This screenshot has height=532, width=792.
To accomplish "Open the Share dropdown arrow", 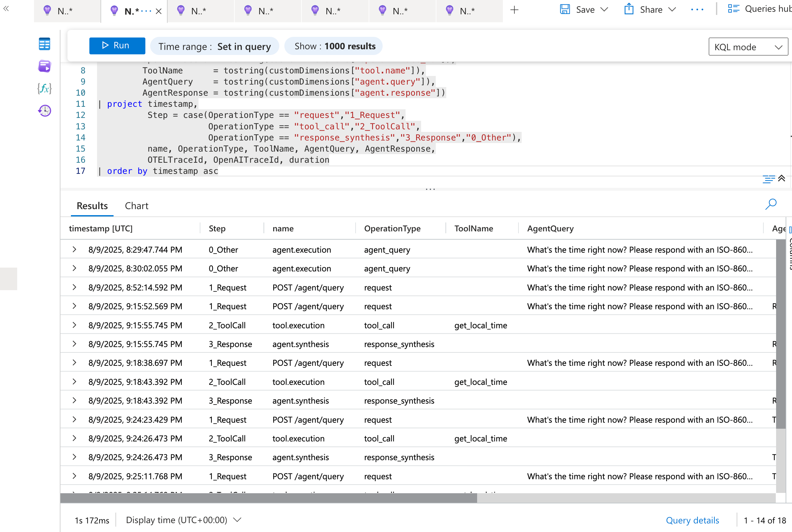I will (672, 10).
